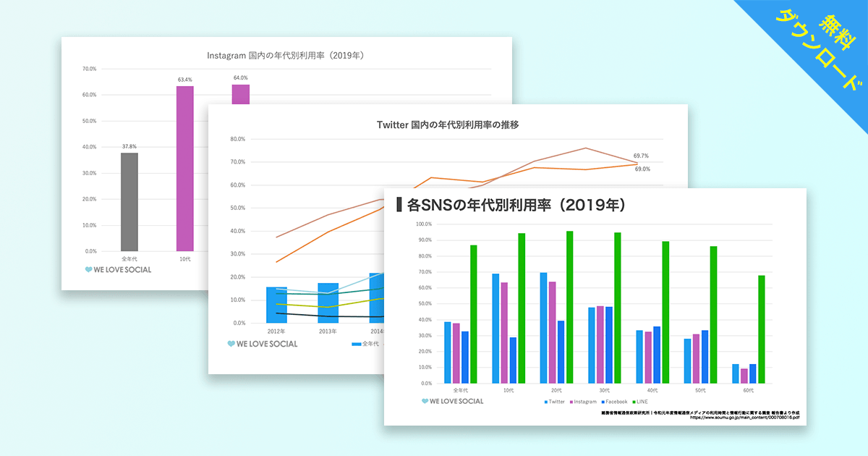Screen dimensions: 868x456
Task: Click the 全年代 legend swatch in Twitter chart
Action: [x=357, y=344]
